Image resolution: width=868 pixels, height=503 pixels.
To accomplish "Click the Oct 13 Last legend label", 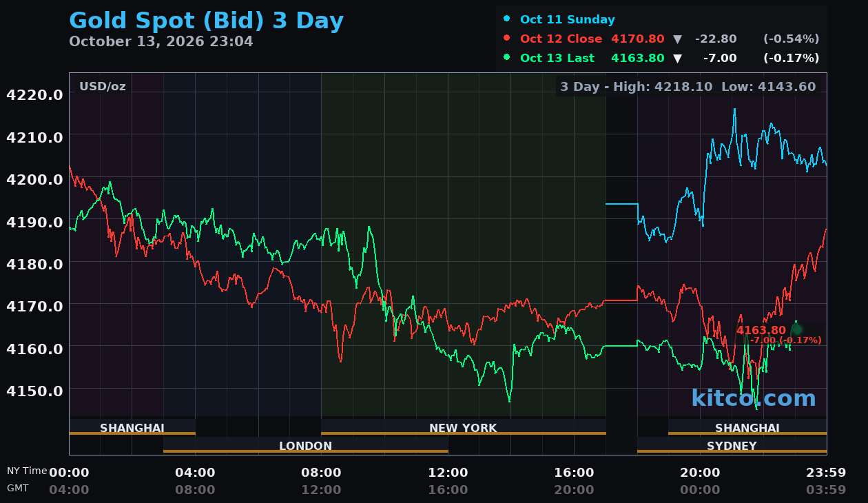I will pos(557,58).
